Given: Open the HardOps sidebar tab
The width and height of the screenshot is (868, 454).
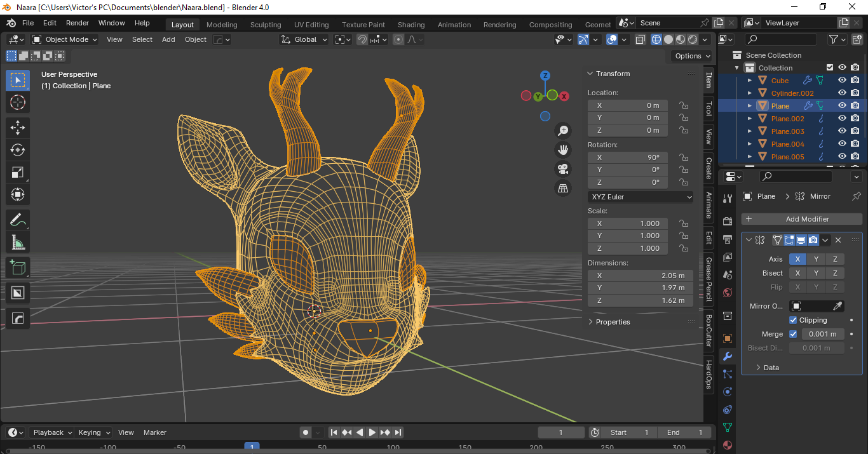Looking at the screenshot, I should [709, 374].
